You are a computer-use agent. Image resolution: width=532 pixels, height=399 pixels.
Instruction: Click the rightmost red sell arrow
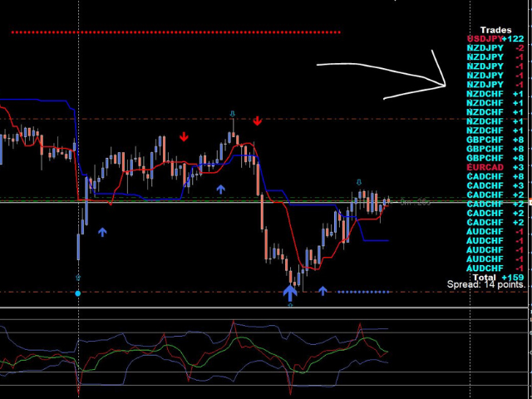coord(258,121)
